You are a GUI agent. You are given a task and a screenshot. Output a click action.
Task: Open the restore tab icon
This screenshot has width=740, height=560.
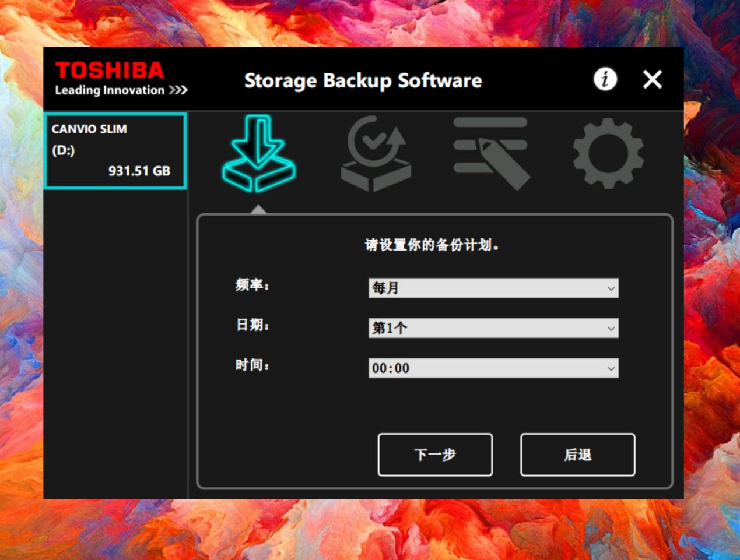[x=376, y=153]
